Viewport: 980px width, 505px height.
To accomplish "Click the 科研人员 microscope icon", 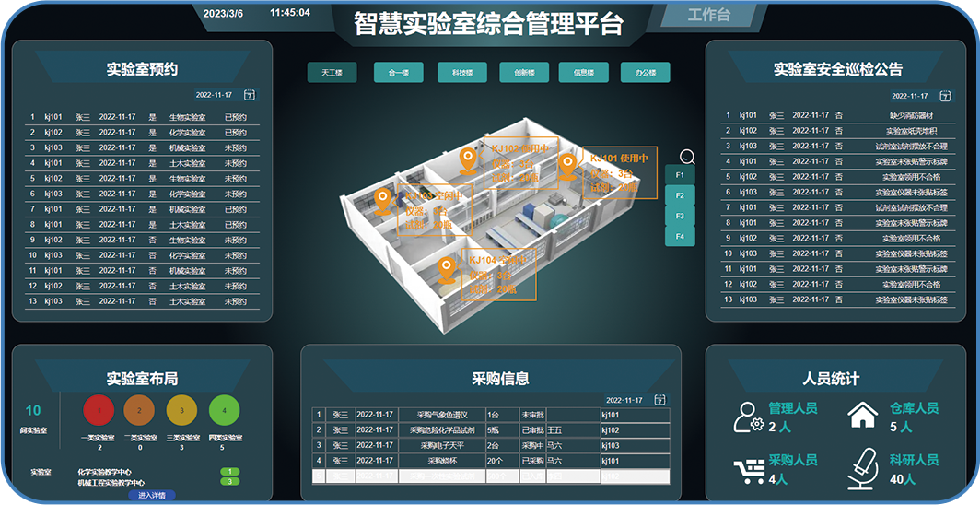I will (863, 468).
